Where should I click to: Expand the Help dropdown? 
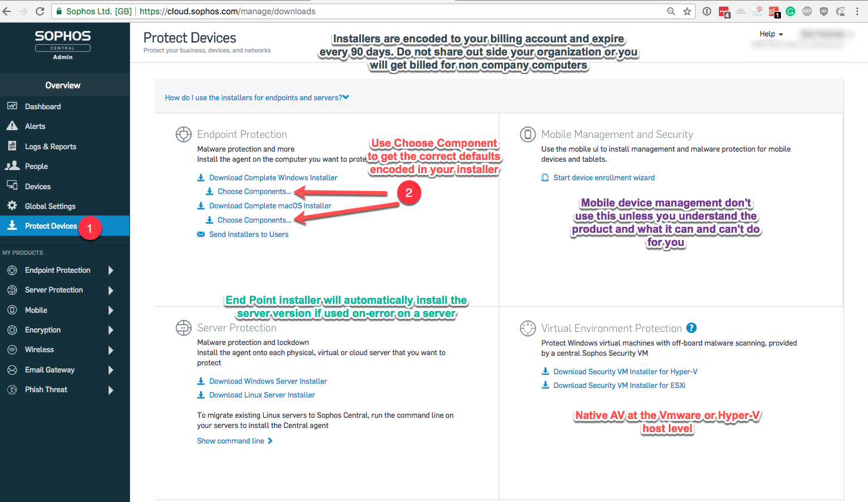pos(771,33)
